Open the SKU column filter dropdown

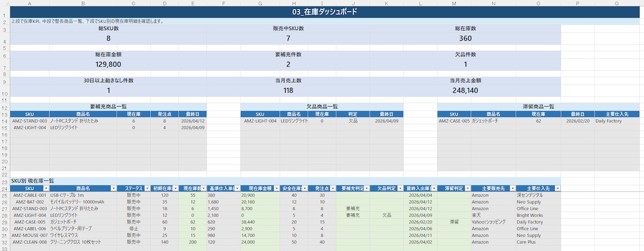(46, 189)
